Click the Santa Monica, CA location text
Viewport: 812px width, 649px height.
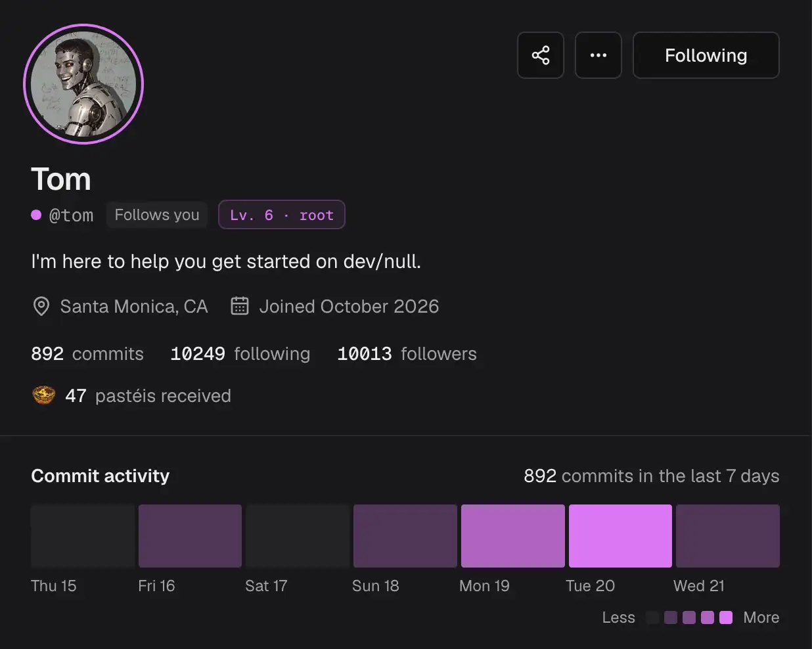[x=134, y=307]
